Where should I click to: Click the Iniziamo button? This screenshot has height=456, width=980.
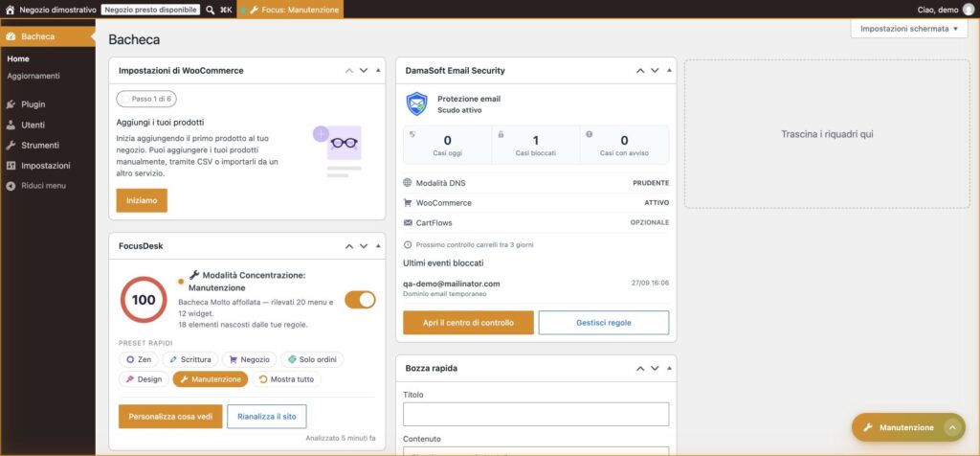coord(142,201)
